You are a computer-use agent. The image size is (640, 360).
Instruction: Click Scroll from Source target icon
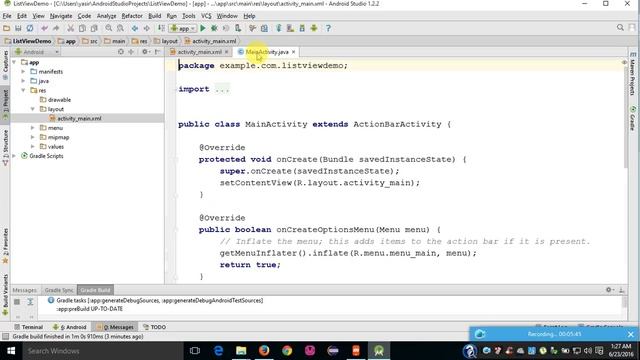pos(121,52)
